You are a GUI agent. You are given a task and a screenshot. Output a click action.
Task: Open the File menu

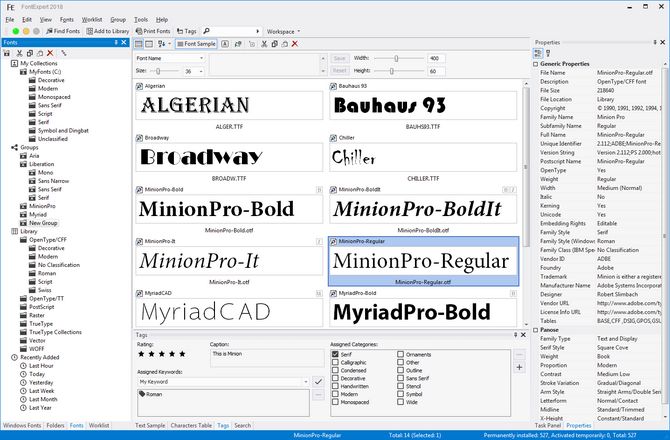[x=10, y=20]
